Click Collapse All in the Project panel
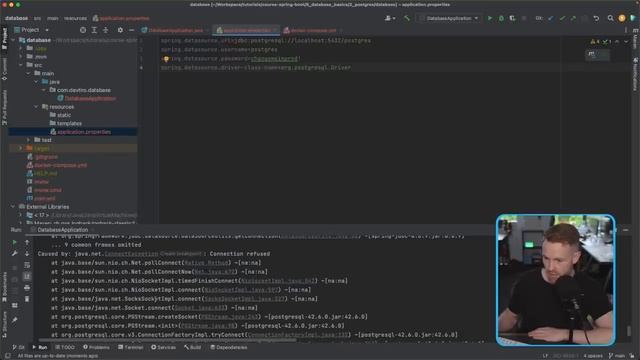Image resolution: width=640 pixels, height=360 pixels. pyautogui.click(x=105, y=30)
